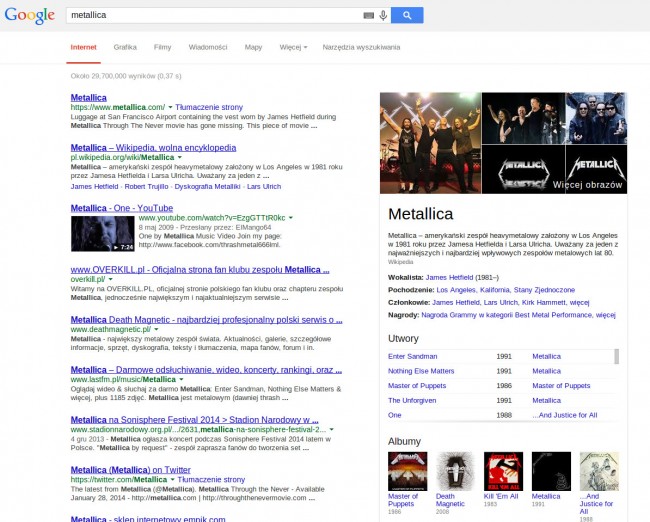Open the top right band group photo
The image size is (650, 522).
(597, 118)
